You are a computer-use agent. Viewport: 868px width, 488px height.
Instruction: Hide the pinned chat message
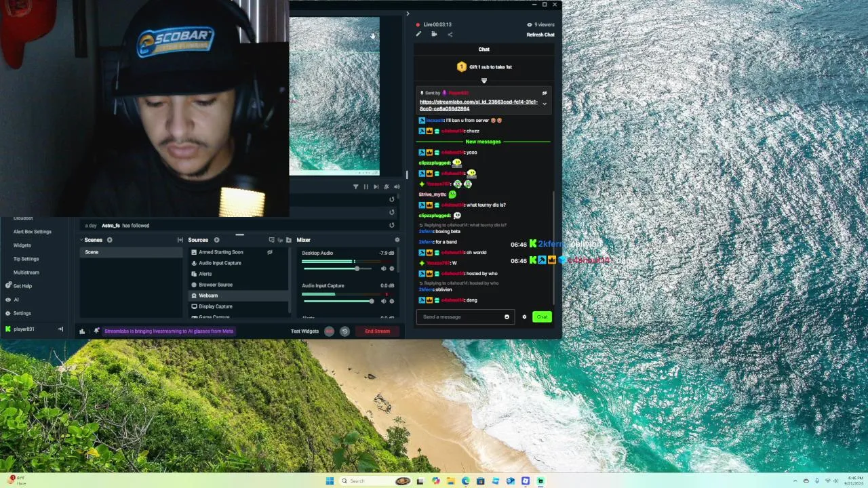pos(544,93)
